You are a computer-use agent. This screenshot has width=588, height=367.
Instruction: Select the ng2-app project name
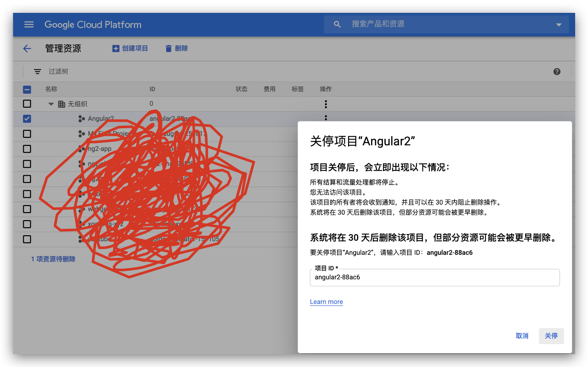(99, 149)
